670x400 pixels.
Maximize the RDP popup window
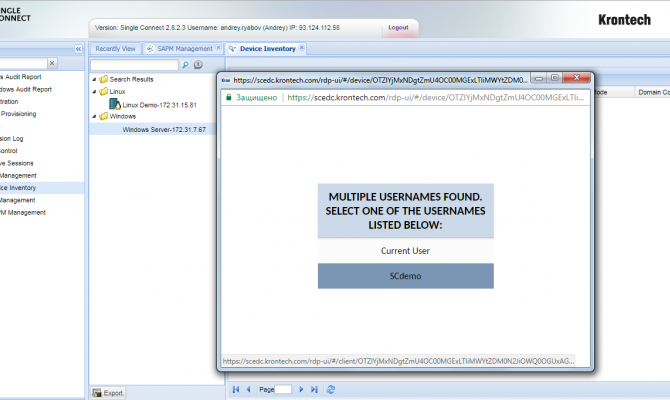point(555,78)
